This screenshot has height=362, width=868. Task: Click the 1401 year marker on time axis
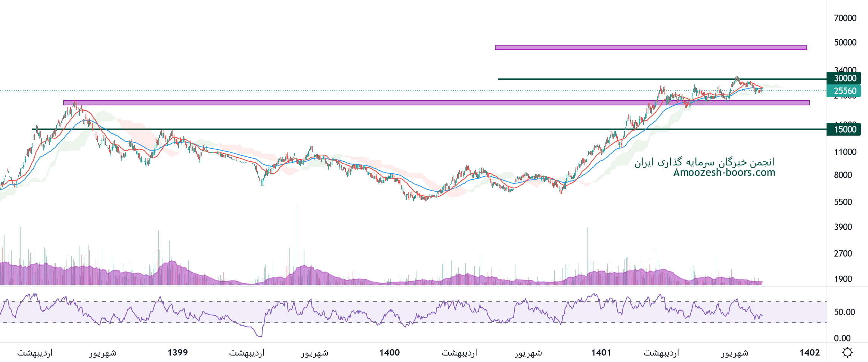click(x=601, y=352)
